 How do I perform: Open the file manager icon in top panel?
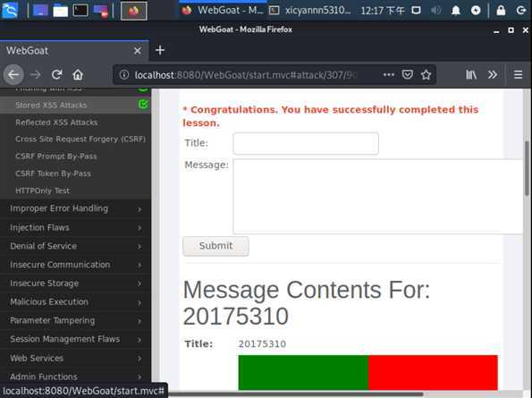[61, 11]
